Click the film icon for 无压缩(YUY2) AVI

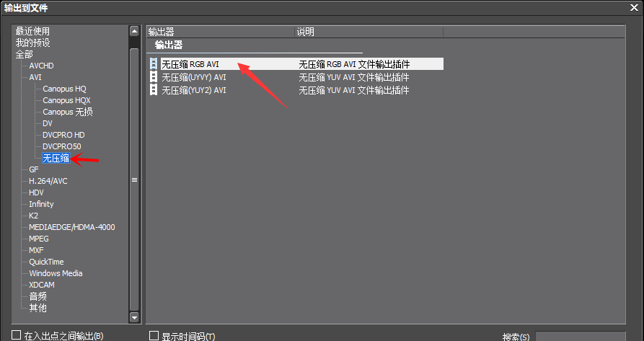point(154,90)
